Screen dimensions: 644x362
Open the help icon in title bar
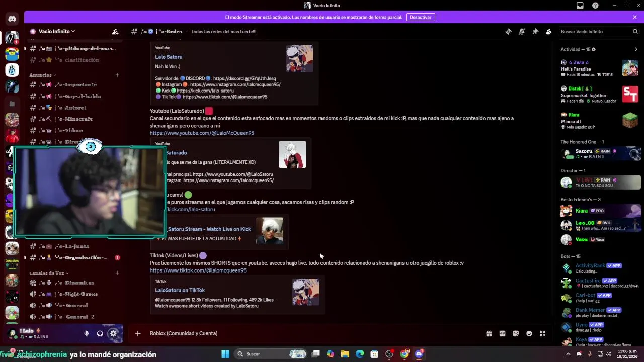(x=595, y=6)
